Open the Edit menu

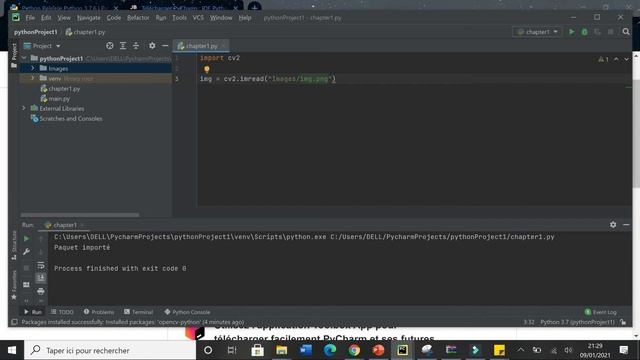point(46,18)
